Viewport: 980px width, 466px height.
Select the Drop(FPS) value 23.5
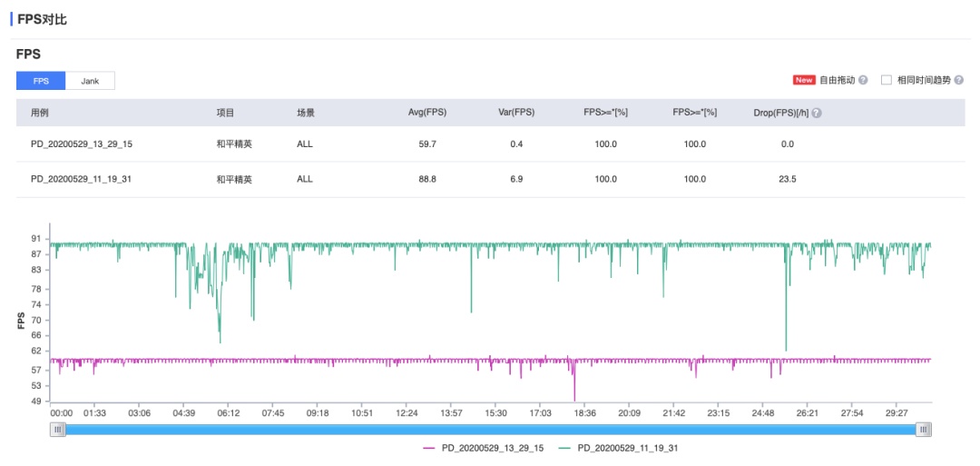788,179
